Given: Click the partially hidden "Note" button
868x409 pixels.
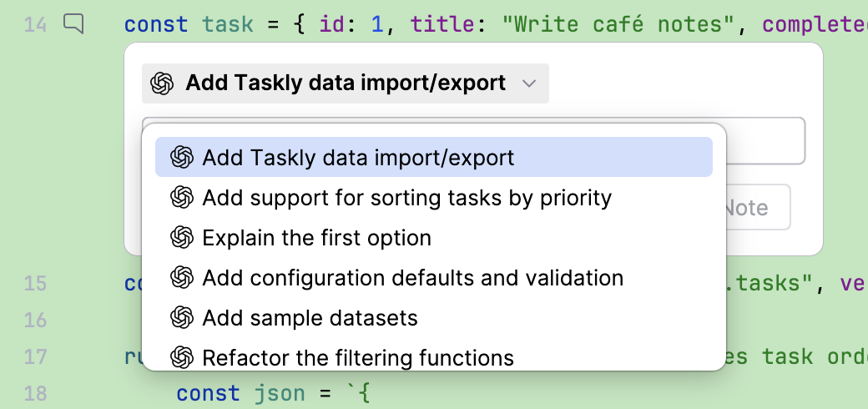Looking at the screenshot, I should tap(758, 207).
